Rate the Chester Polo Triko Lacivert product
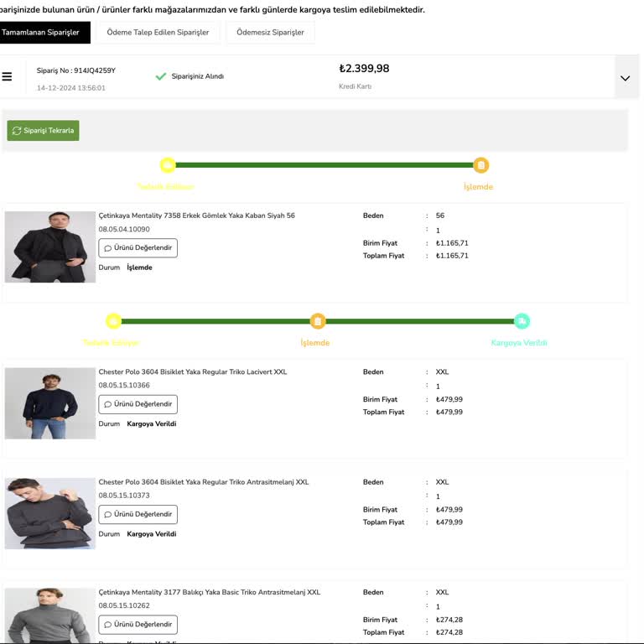The image size is (644, 644). [x=138, y=404]
